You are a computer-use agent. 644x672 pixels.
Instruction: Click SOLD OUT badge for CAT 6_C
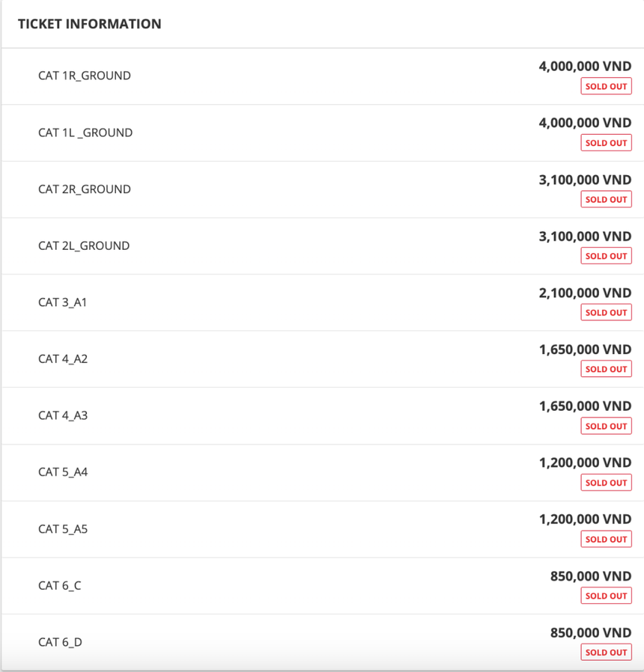[x=606, y=596]
